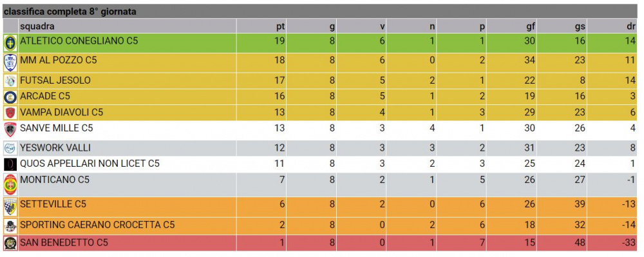This screenshot has width=644, height=257.
Task: Click the Vampa Diavoli C5 red crest
Action: point(10,113)
